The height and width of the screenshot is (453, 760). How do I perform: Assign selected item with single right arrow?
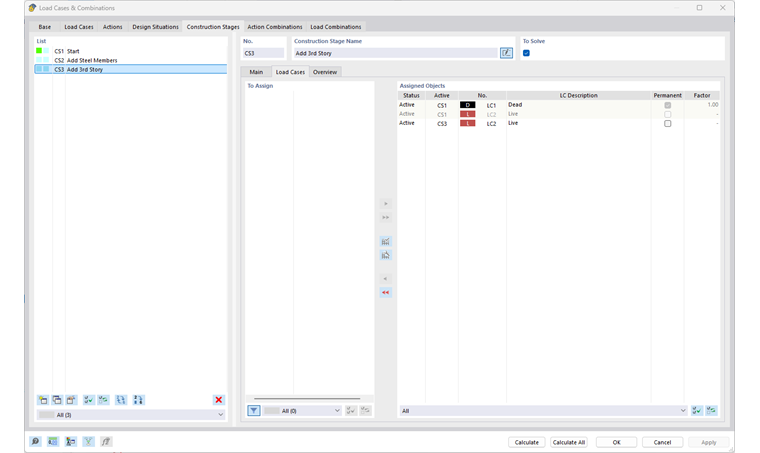[385, 204]
